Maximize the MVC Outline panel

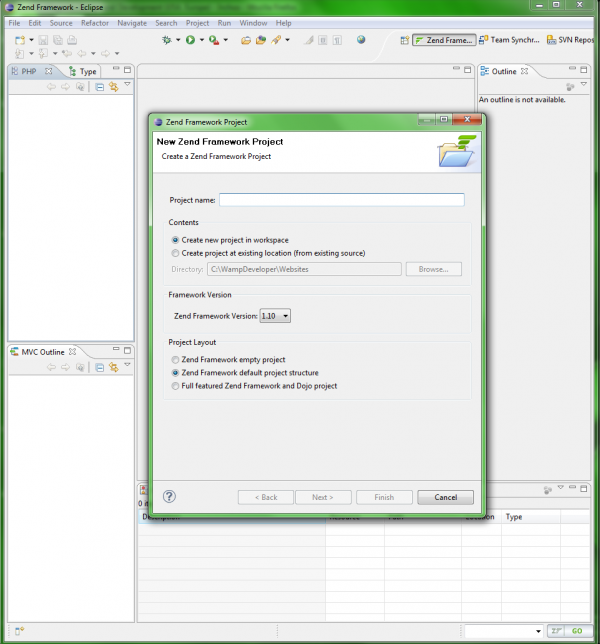point(128,350)
